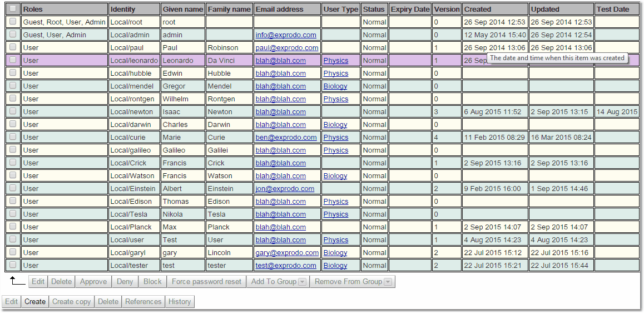
Task: Open the info@exprodo.com email link
Action: tap(286, 35)
